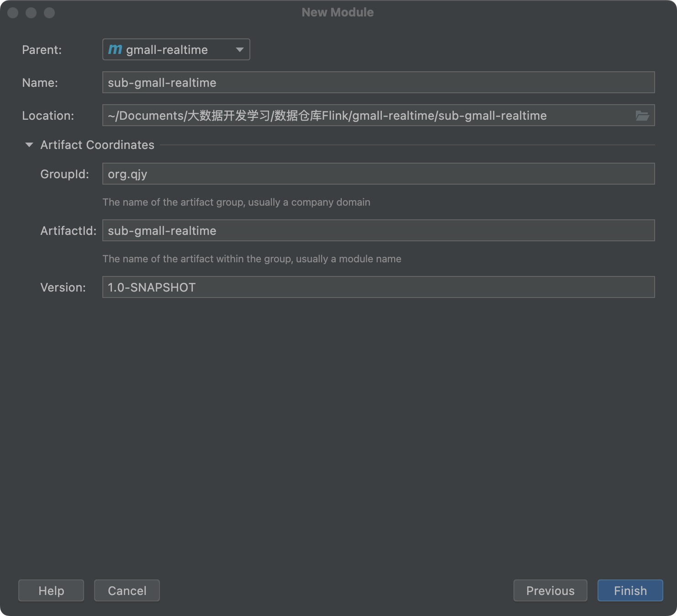Image resolution: width=677 pixels, height=616 pixels.
Task: Select the gmall-realtime parent combo box
Action: [176, 49]
